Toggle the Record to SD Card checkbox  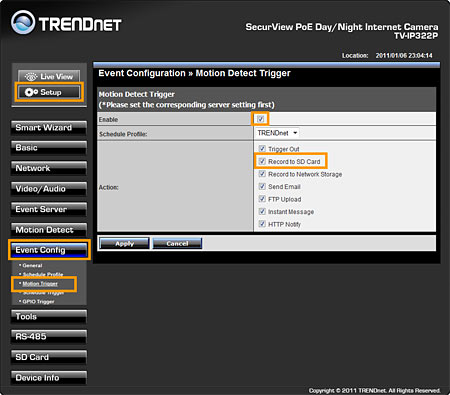[x=262, y=161]
